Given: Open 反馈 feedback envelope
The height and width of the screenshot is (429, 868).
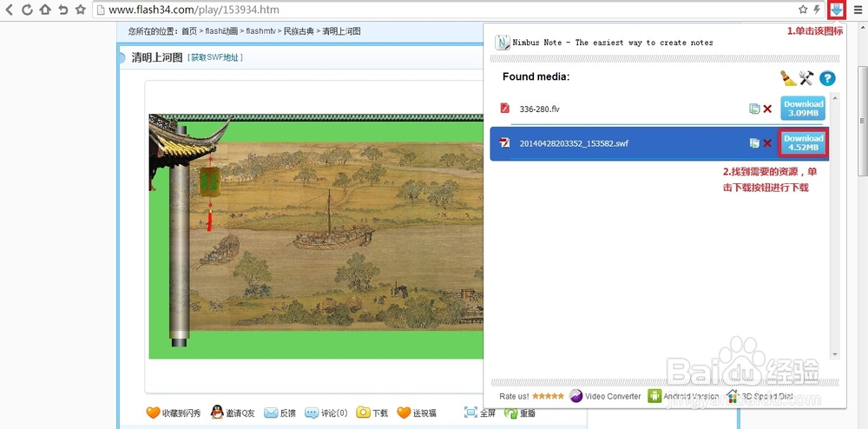Looking at the screenshot, I should (x=279, y=413).
